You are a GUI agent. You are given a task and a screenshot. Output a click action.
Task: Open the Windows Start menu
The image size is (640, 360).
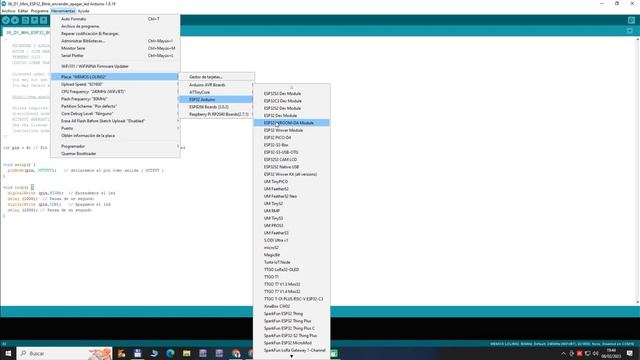click(8, 353)
